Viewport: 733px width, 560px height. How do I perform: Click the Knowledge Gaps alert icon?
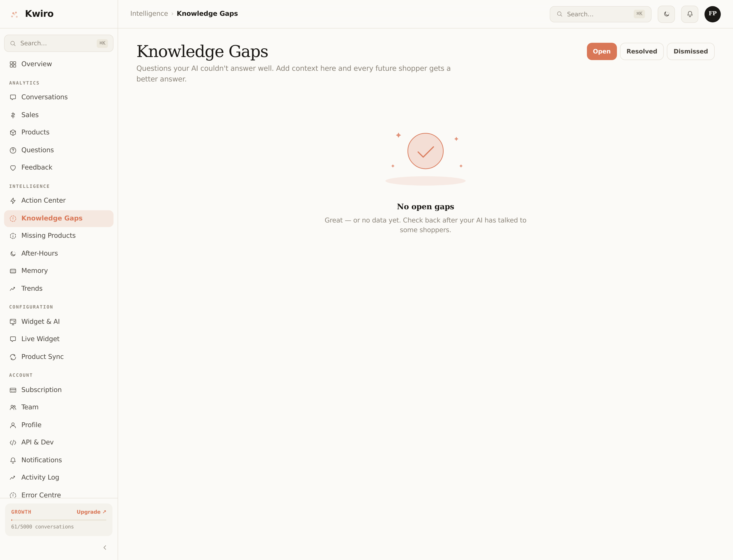click(x=13, y=219)
